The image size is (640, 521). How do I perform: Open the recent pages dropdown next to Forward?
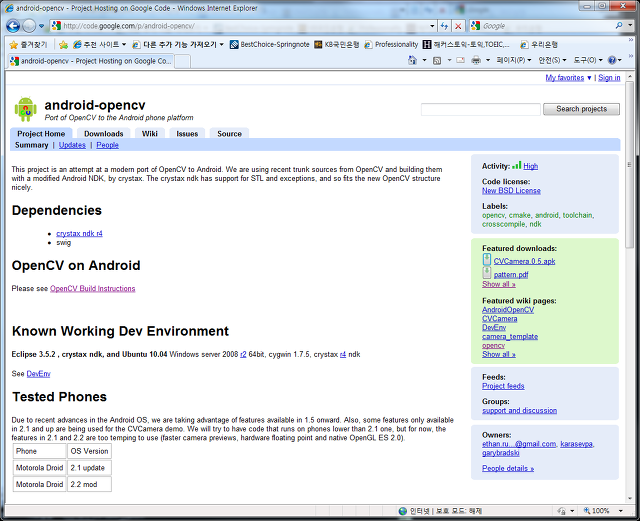42,26
